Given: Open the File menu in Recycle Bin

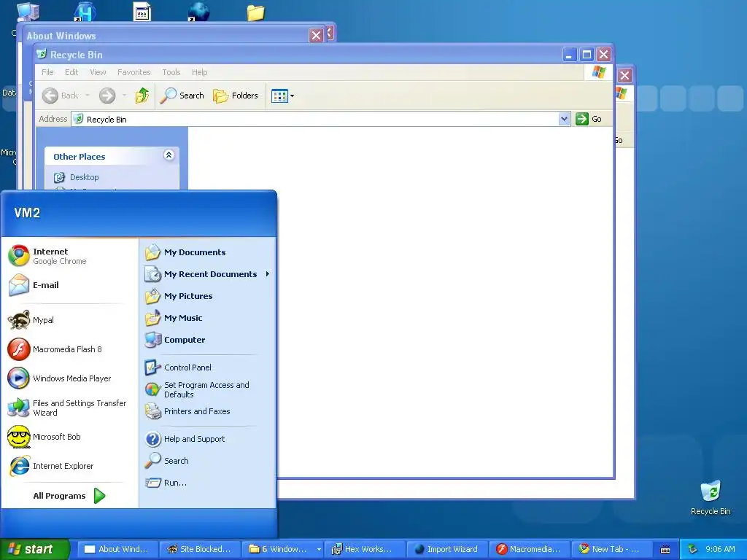Looking at the screenshot, I should 47,72.
